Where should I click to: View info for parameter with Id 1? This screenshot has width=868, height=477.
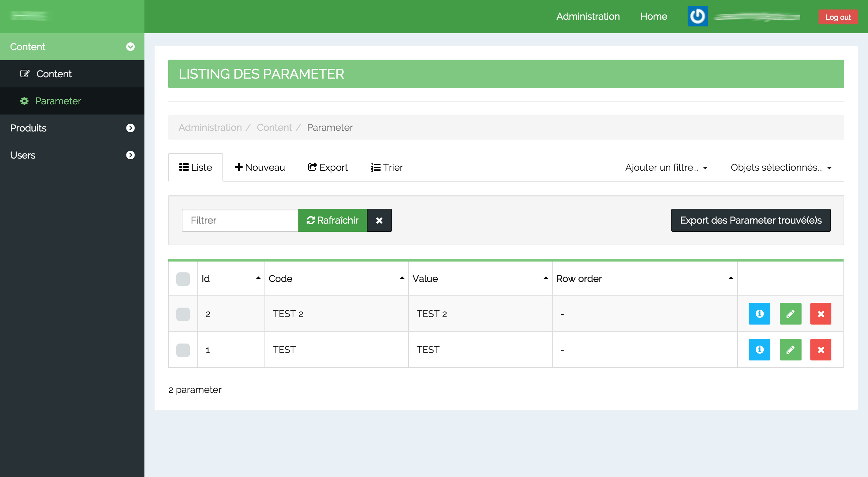[x=759, y=350]
